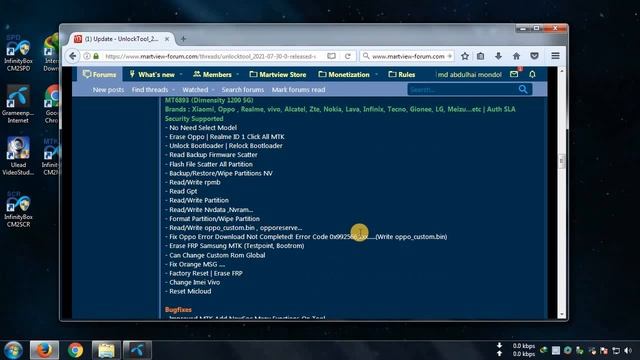640x360 pixels.
Task: Open the Monetization tab
Action: (344, 74)
